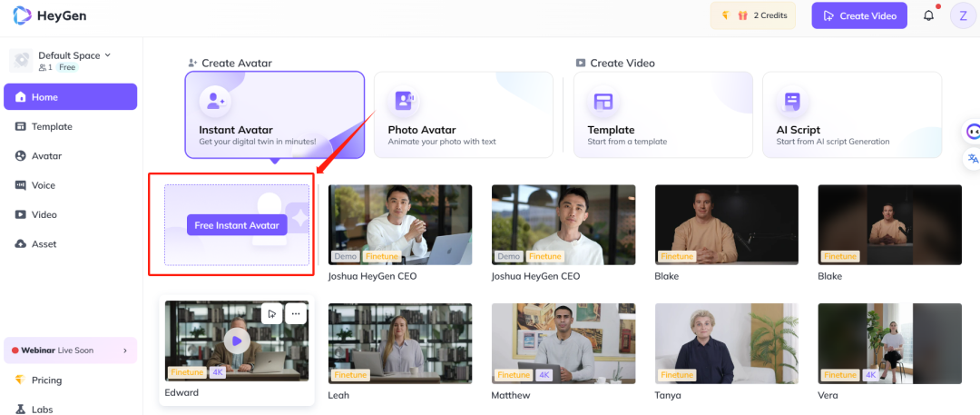The height and width of the screenshot is (415, 980).
Task: Open Template in the sidebar menu
Action: click(x=70, y=126)
